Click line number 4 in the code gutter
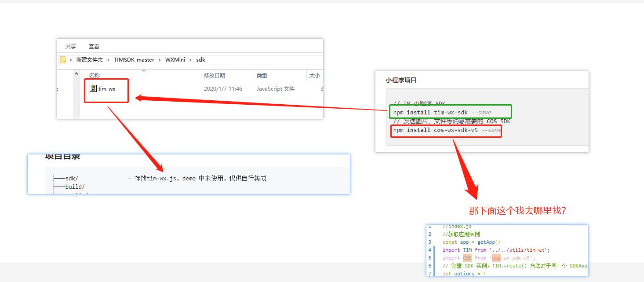This screenshot has width=644, height=282. coord(430,250)
